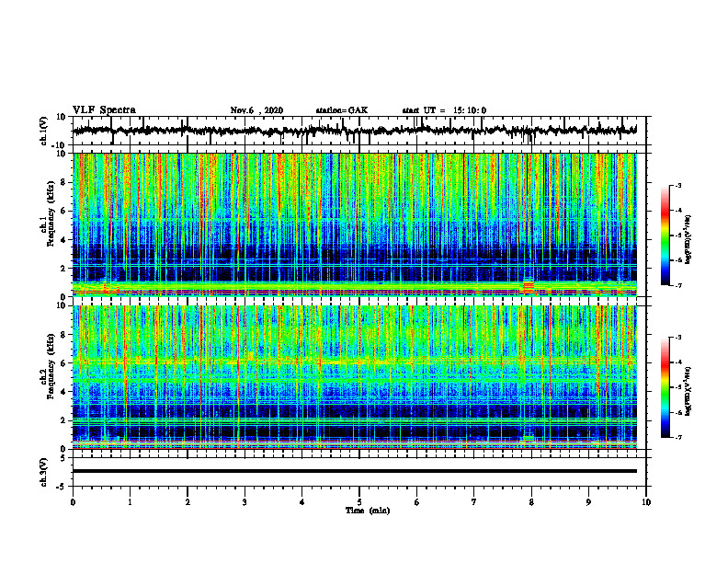Click the ch.1 spectrogram color scale bar

(x=665, y=236)
